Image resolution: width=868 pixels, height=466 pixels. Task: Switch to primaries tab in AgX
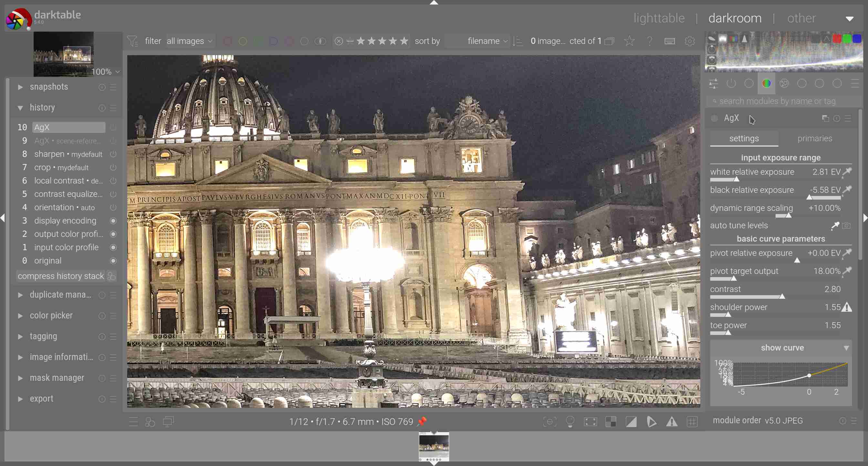click(814, 139)
